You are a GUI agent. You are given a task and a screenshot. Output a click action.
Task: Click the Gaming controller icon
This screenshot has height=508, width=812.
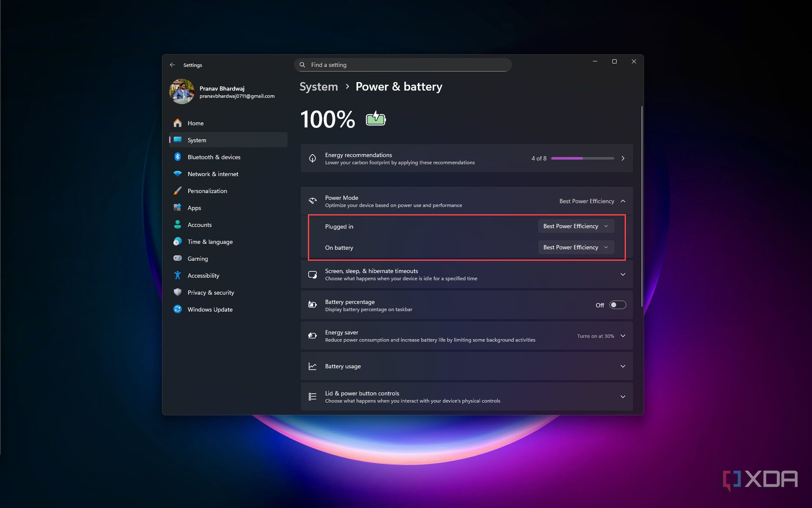tap(178, 258)
